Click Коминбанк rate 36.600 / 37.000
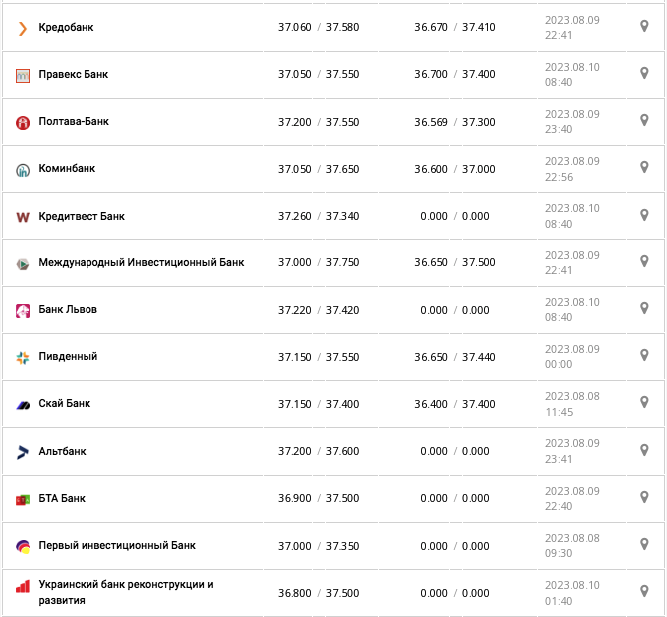667x617 pixels. coord(454,169)
